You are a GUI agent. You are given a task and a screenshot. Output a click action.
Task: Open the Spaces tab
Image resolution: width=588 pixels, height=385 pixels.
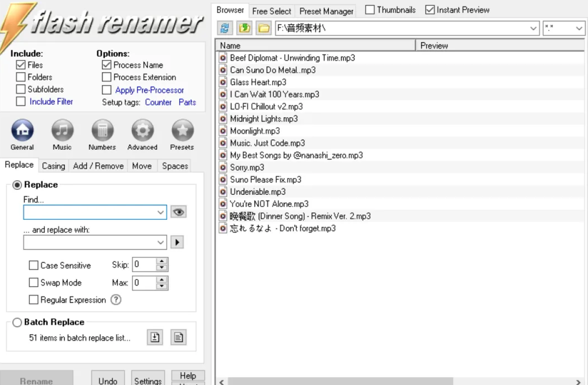[x=175, y=166]
